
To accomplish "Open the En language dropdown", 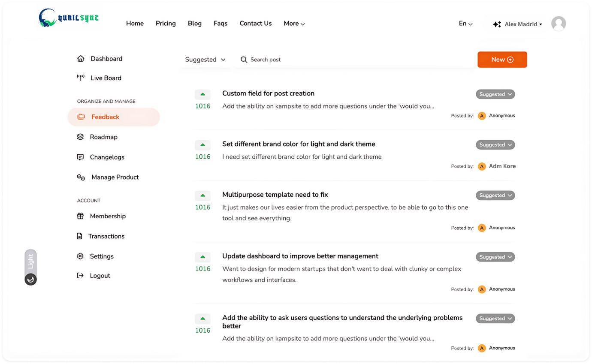I will 465,24.
